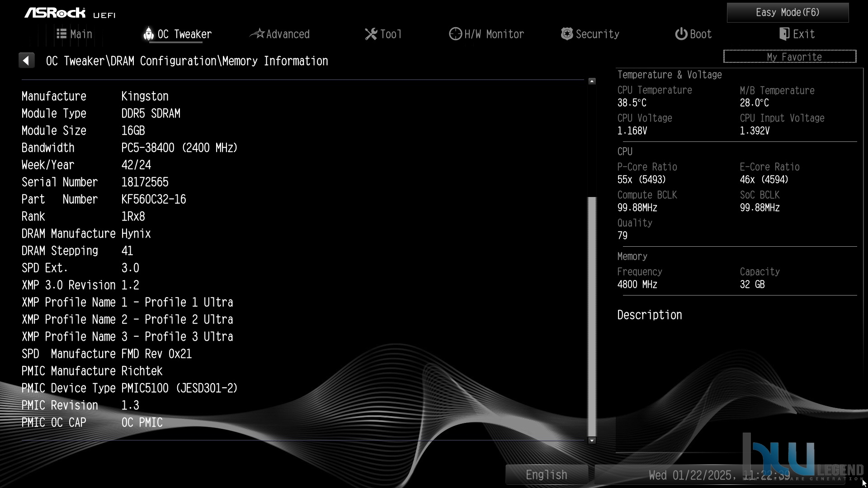The height and width of the screenshot is (488, 868).
Task: Click SoC BCLK 99.88MHz value
Action: click(x=759, y=208)
